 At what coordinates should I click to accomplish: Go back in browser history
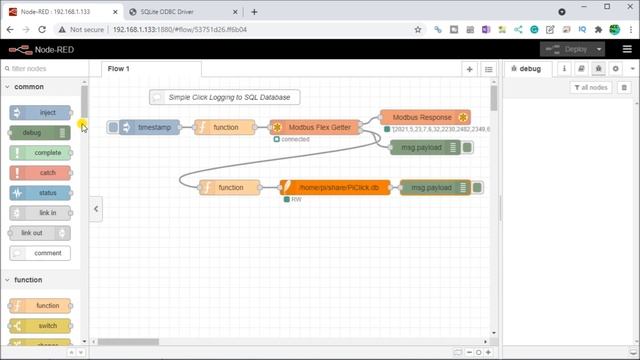click(x=10, y=29)
